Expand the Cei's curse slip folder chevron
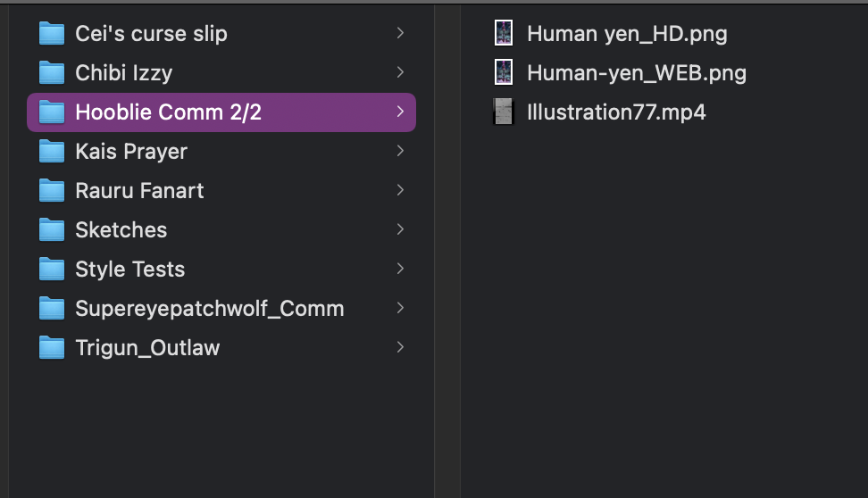Image resolution: width=868 pixels, height=498 pixels. coord(400,34)
